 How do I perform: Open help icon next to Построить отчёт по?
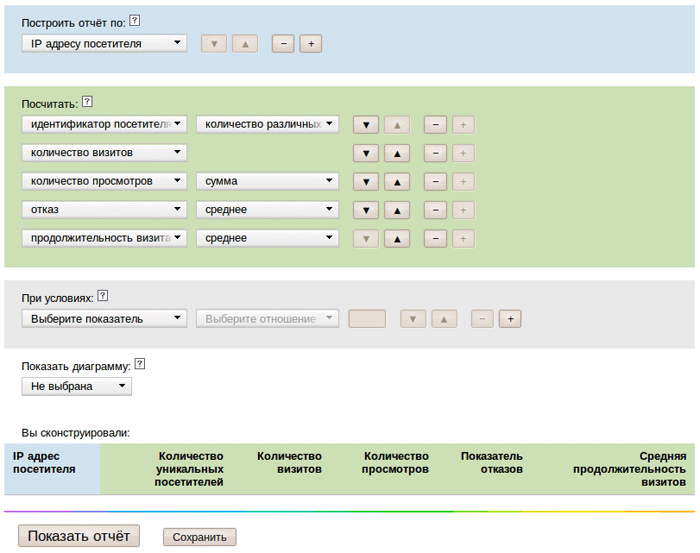pos(134,21)
